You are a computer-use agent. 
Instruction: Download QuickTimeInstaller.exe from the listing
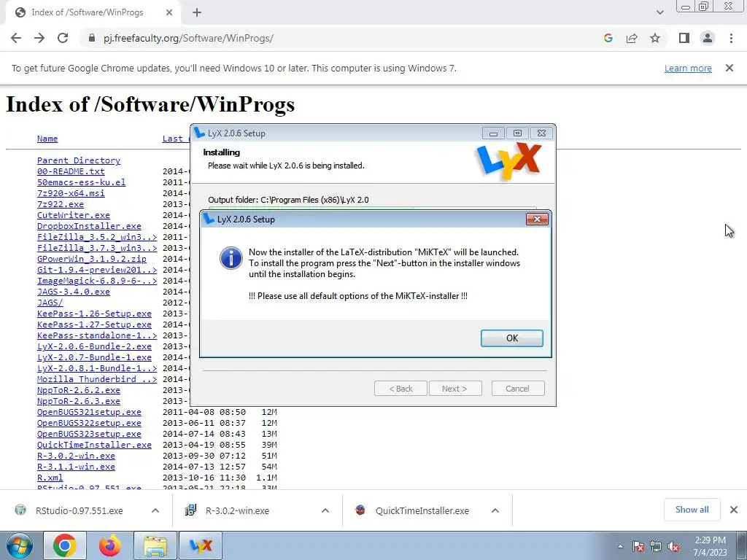[94, 446]
